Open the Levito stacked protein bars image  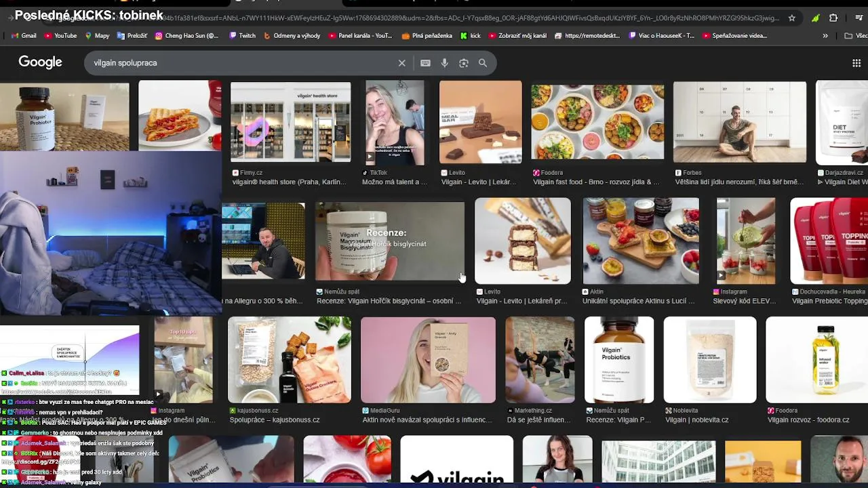[523, 241]
